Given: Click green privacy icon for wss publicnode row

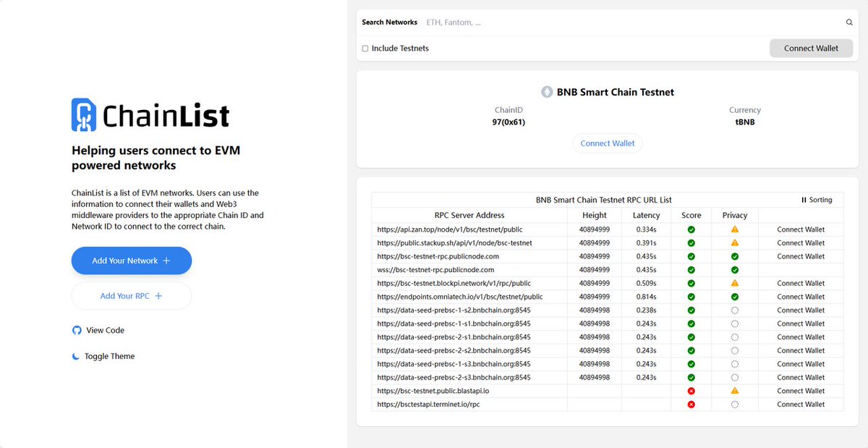Looking at the screenshot, I should tap(735, 270).
